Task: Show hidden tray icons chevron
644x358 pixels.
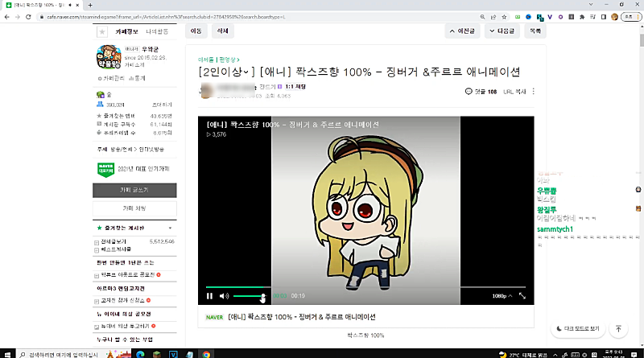Action: pyautogui.click(x=555, y=355)
